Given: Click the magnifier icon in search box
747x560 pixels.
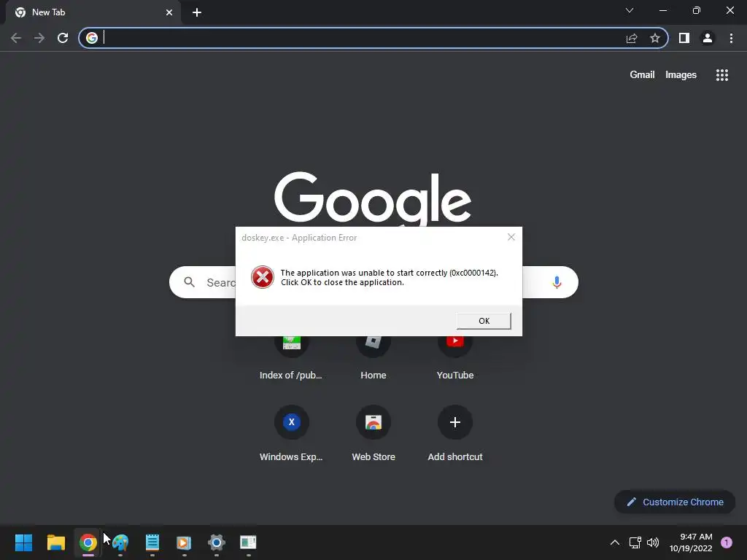Looking at the screenshot, I should [189, 282].
